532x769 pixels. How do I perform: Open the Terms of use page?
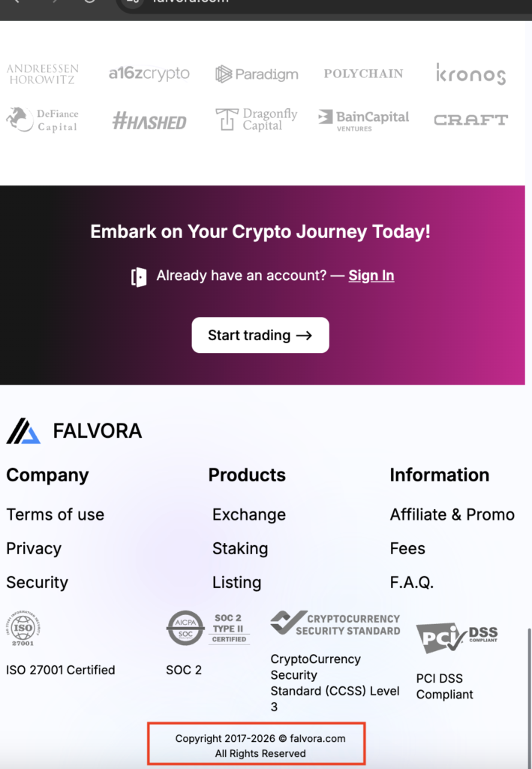(x=55, y=515)
